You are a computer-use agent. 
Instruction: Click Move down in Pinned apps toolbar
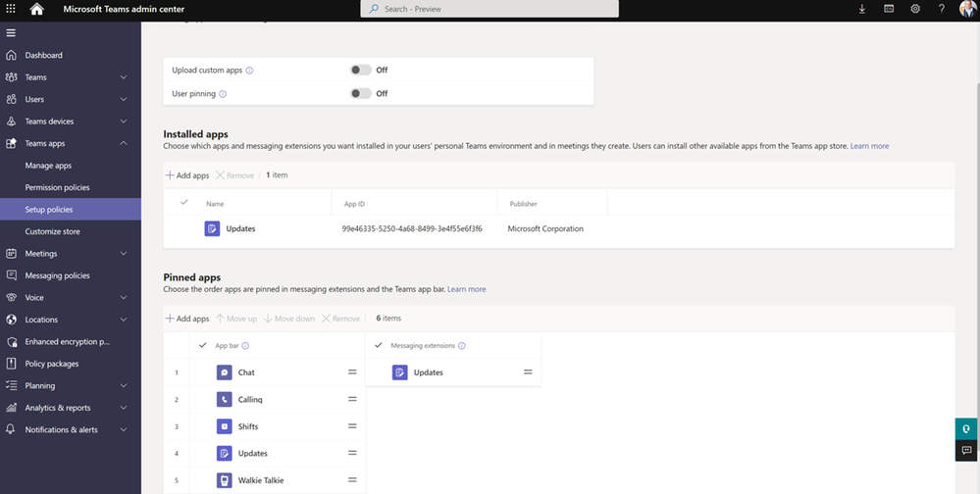click(x=289, y=319)
